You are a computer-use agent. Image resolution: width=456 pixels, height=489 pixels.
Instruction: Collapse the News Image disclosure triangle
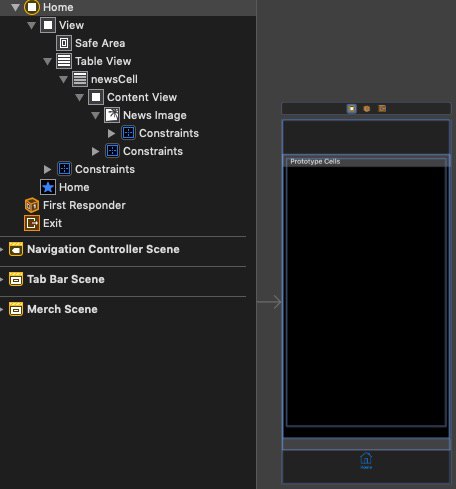tap(95, 115)
